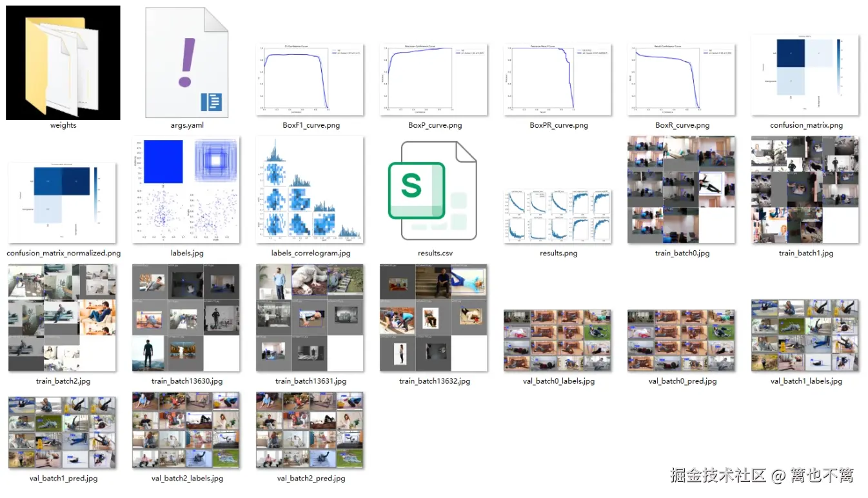Open BoxF1_curve.png thumbnail
This screenshot has width=868, height=498.
(x=311, y=79)
